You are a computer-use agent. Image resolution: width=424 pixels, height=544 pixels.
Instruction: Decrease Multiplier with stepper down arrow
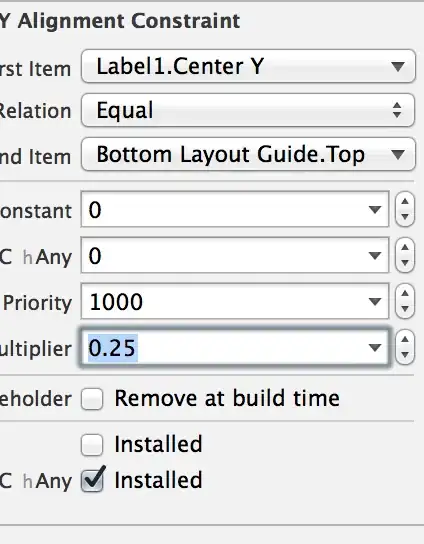pos(405,355)
